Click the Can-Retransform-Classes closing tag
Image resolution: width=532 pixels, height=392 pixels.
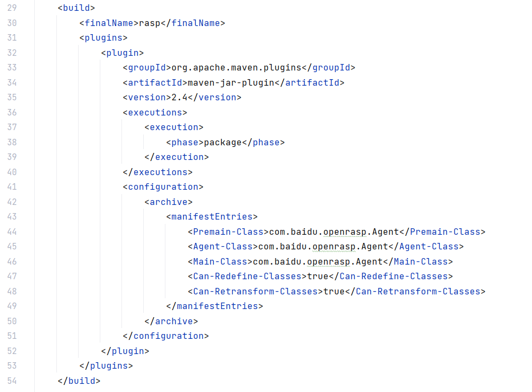click(415, 292)
